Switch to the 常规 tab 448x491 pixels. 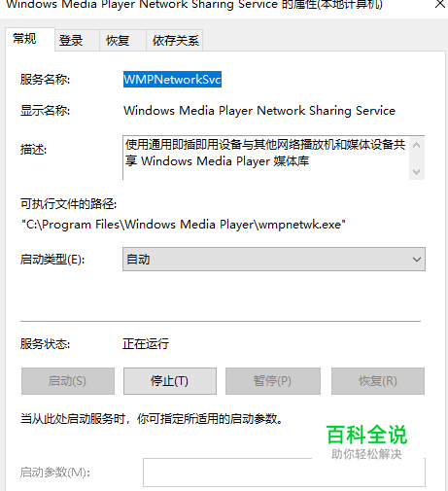coord(30,39)
